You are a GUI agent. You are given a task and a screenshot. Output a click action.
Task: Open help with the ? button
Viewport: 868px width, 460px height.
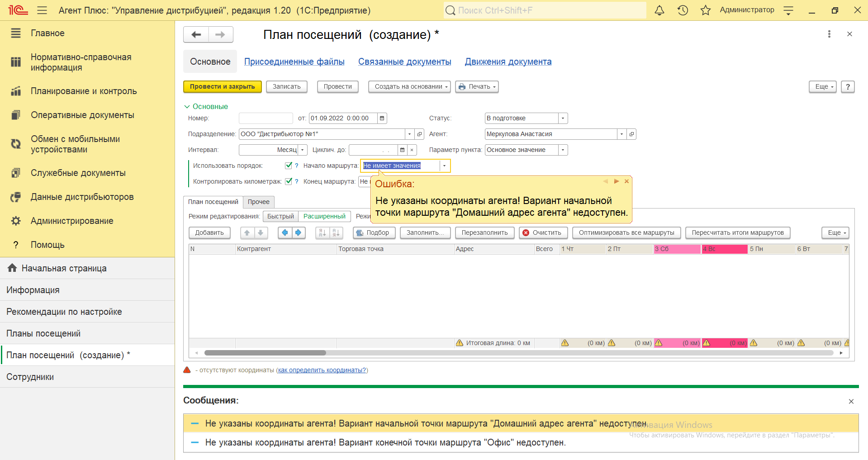(848, 86)
